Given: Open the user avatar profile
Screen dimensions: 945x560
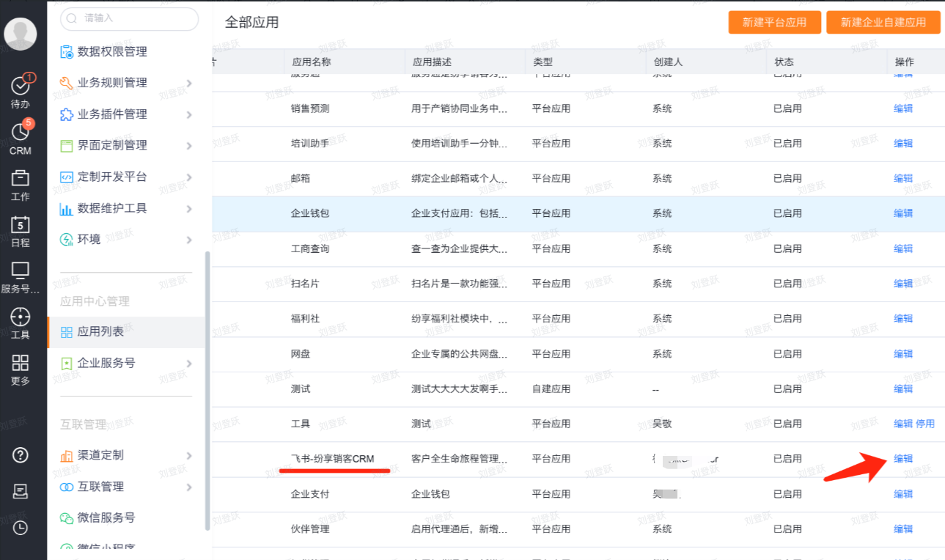Looking at the screenshot, I should 21,34.
